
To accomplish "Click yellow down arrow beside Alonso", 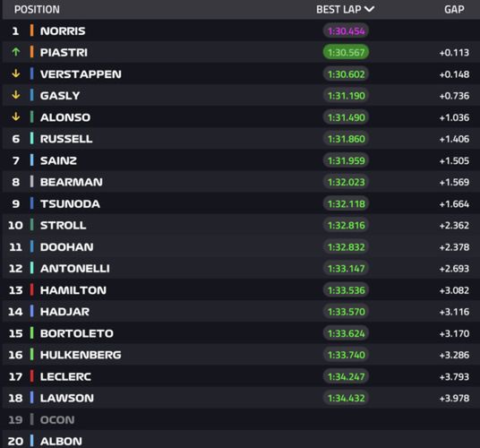I will coord(15,117).
